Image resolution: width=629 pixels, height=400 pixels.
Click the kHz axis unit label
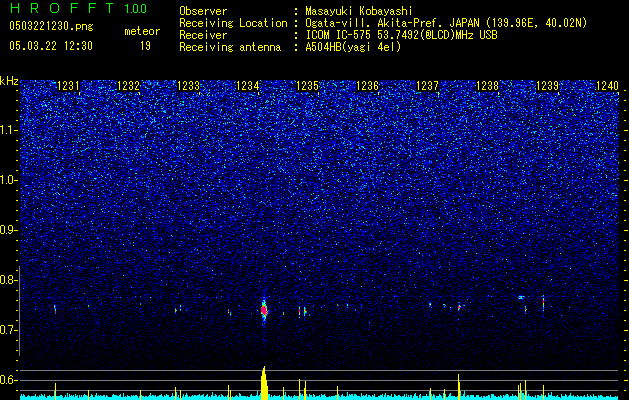coord(9,81)
